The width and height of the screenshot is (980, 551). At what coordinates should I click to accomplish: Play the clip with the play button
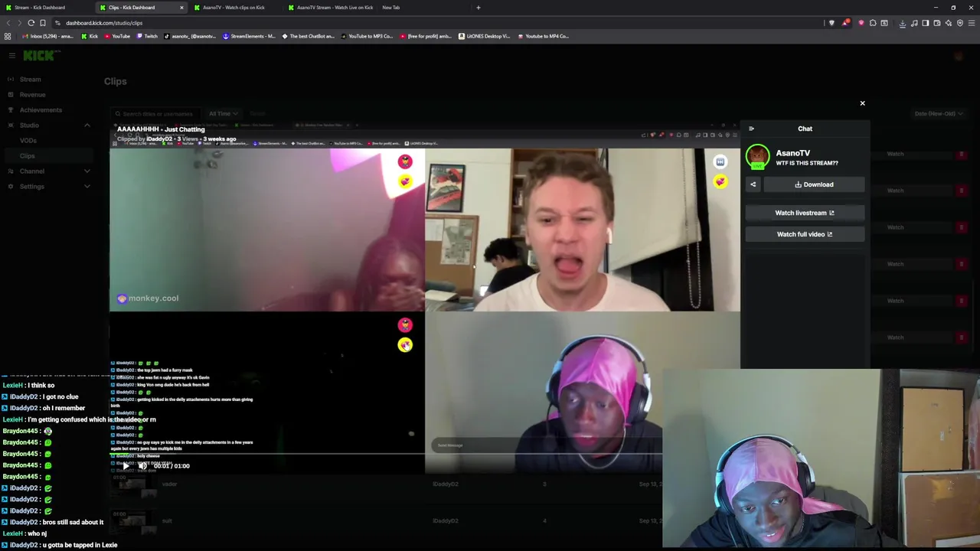(125, 465)
